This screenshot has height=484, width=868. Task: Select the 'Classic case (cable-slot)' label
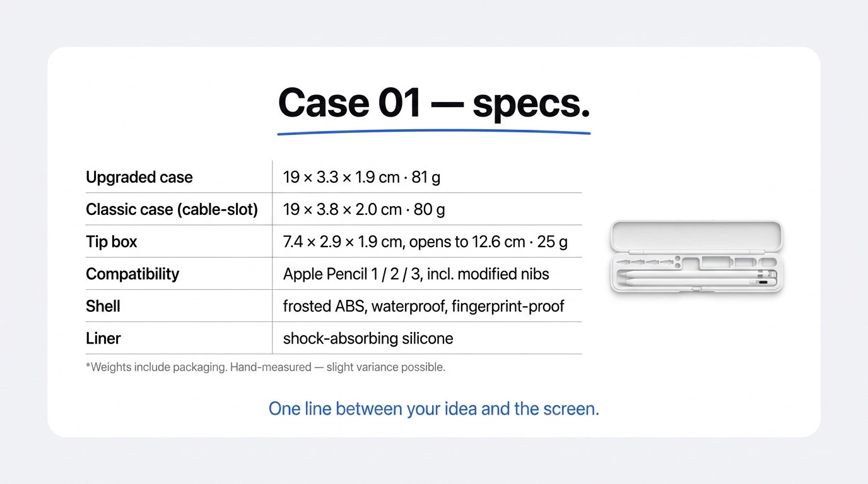click(172, 209)
